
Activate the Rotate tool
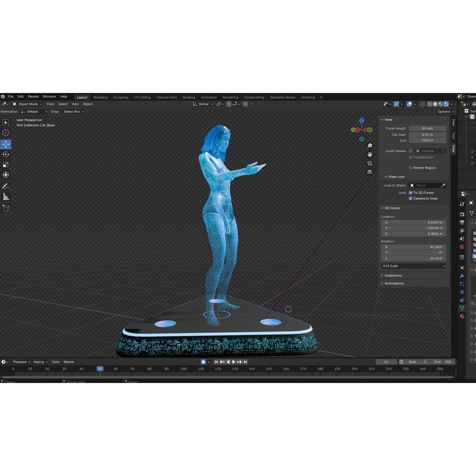(6, 155)
